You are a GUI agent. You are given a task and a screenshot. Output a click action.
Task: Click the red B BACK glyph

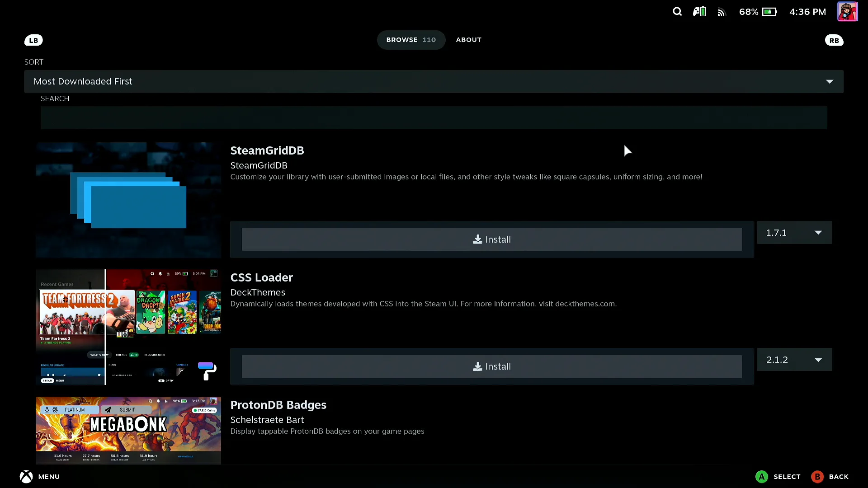[x=817, y=477]
